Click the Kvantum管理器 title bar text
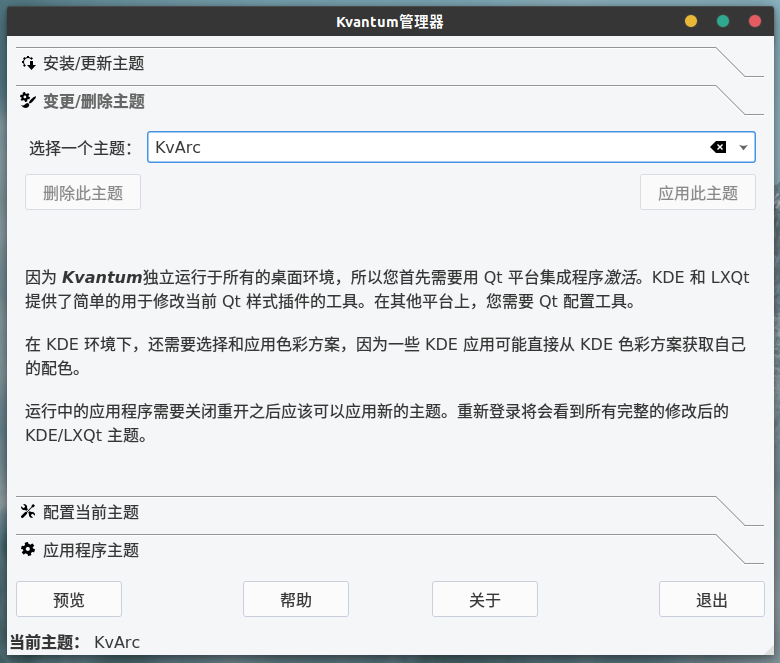This screenshot has width=780, height=663. tap(390, 22)
